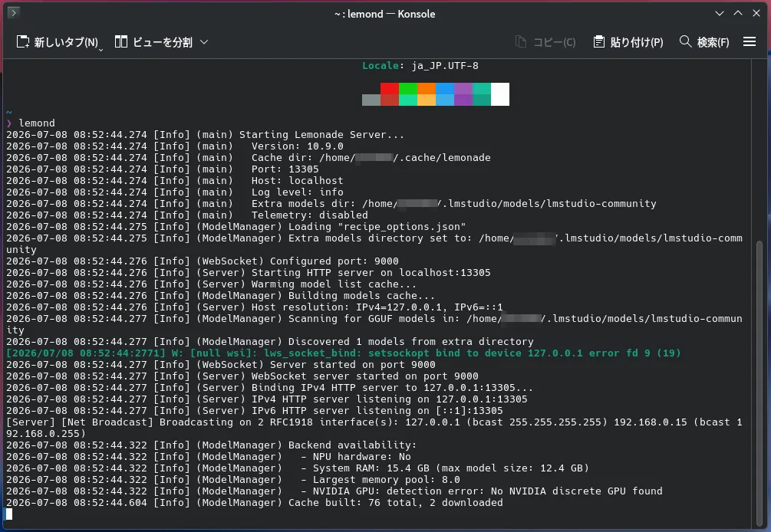Open 検索 search in terminal

coord(704,42)
